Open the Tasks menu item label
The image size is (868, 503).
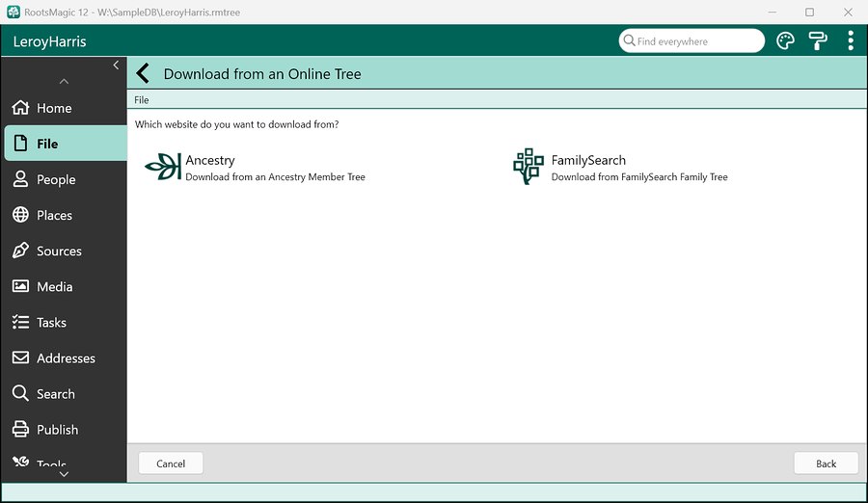[x=51, y=323]
